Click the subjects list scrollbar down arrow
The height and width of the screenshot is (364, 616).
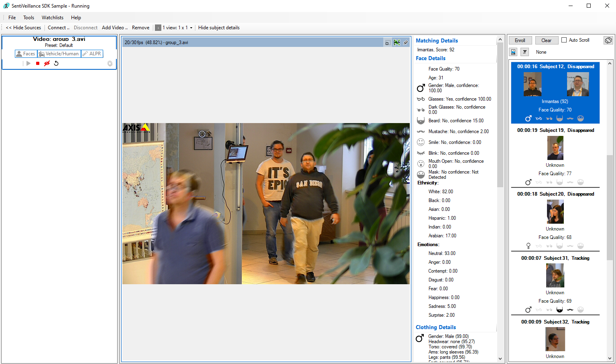coord(610,358)
